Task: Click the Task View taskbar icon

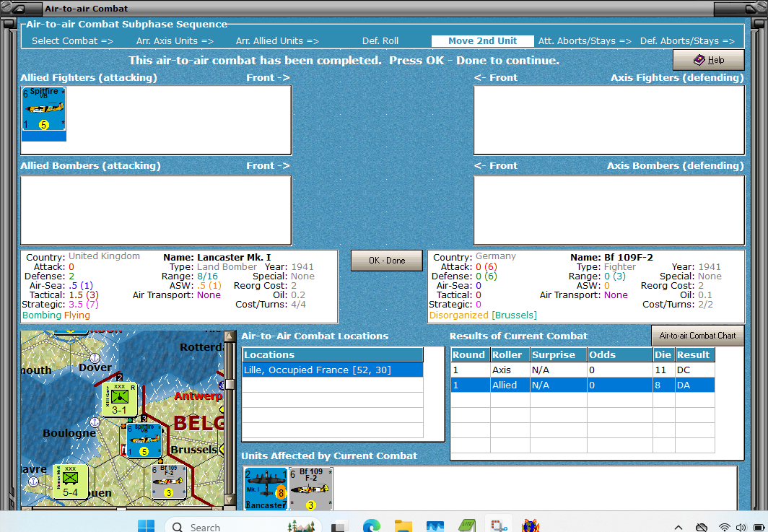Action: click(x=339, y=527)
